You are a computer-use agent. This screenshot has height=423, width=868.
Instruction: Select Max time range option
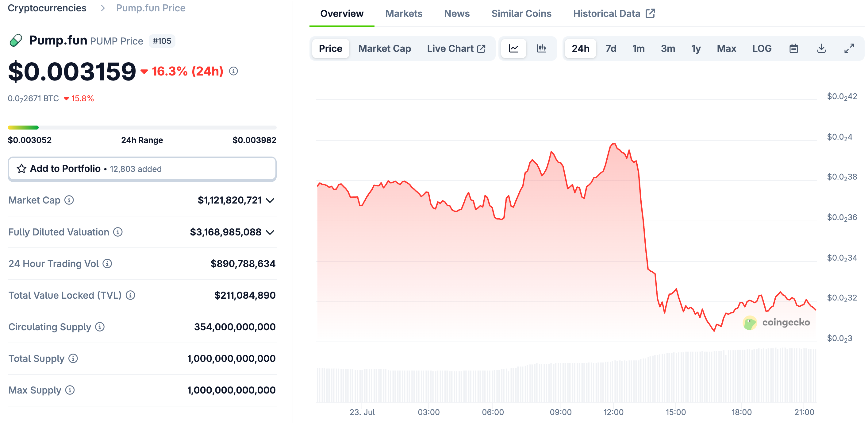[x=726, y=49]
